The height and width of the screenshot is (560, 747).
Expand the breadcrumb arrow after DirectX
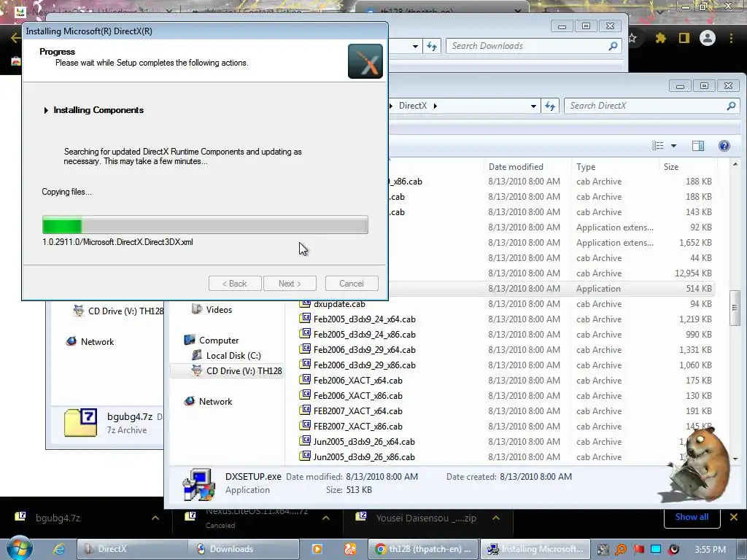pyautogui.click(x=435, y=106)
